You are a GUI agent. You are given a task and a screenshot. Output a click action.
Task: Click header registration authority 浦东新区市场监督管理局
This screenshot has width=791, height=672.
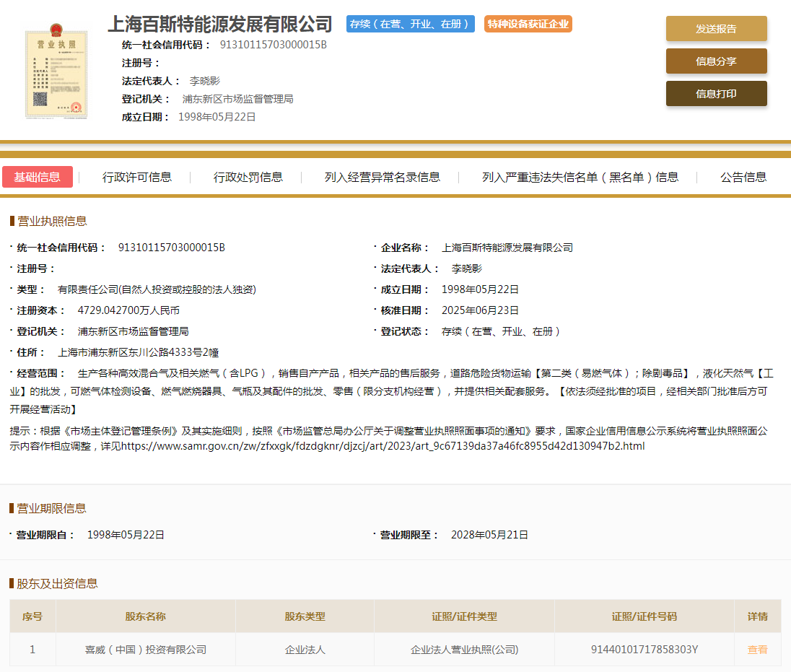[x=237, y=99]
